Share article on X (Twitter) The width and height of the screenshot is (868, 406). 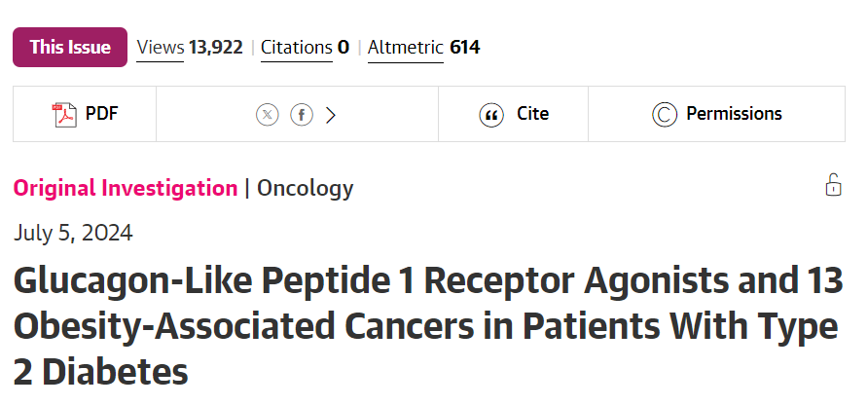[268, 115]
